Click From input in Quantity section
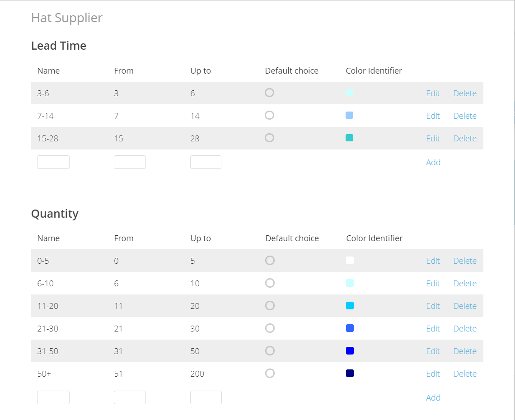 click(130, 397)
